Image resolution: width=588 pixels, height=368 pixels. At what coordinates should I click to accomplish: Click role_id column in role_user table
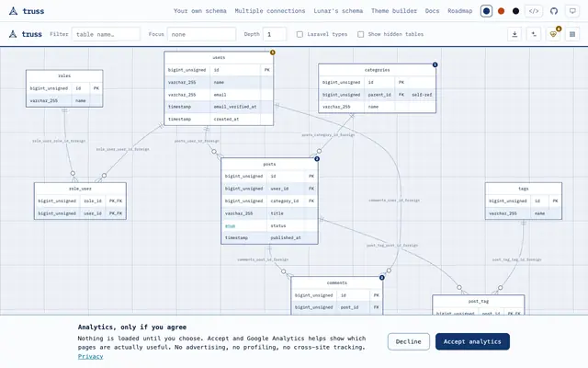coord(93,201)
